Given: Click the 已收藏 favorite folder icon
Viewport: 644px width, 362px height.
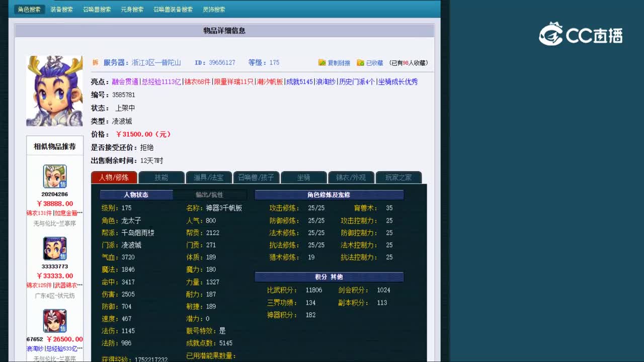Looking at the screenshot, I should click(x=360, y=62).
